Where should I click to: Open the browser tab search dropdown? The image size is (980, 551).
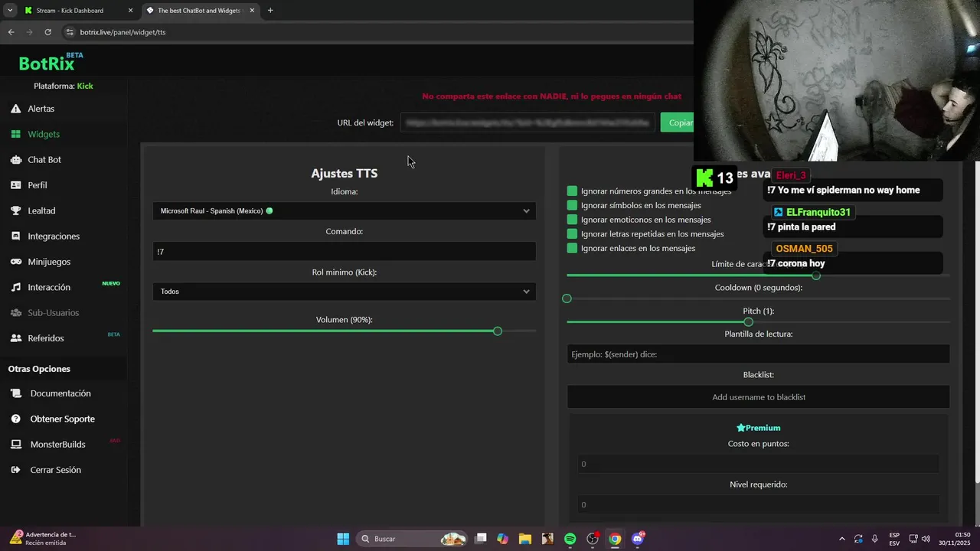pos(10,11)
